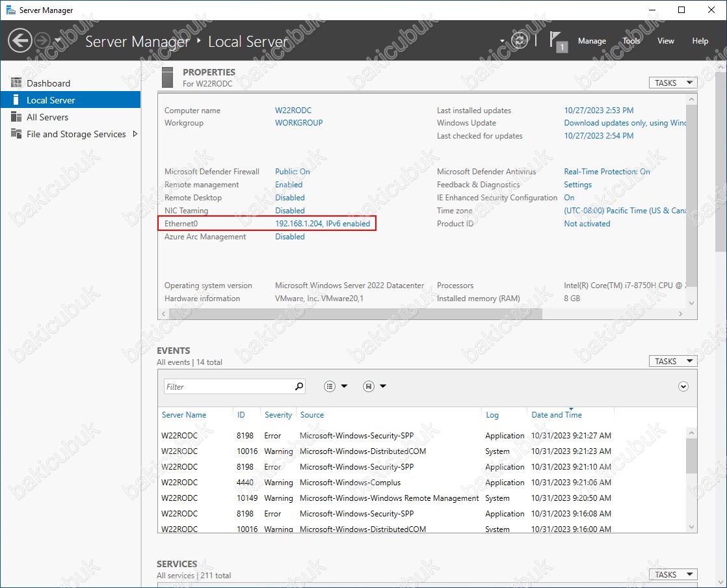The width and height of the screenshot is (727, 588).
Task: Click events list scroll down arrow
Action: click(691, 527)
